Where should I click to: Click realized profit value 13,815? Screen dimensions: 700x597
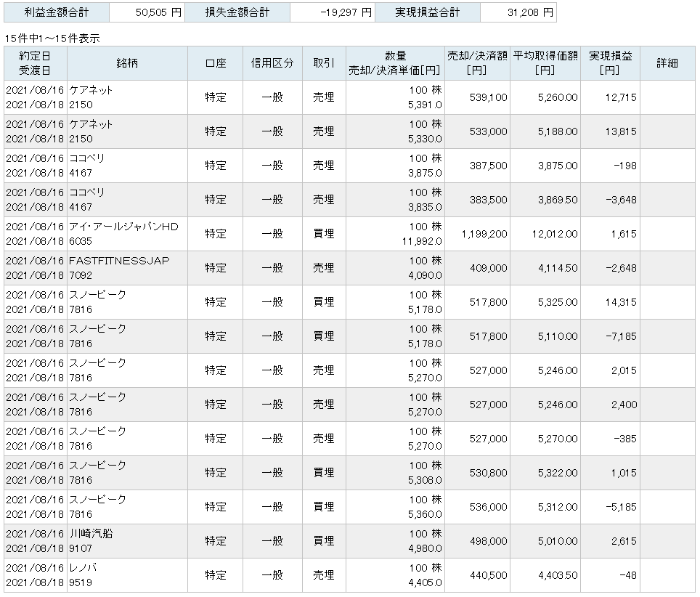click(621, 131)
